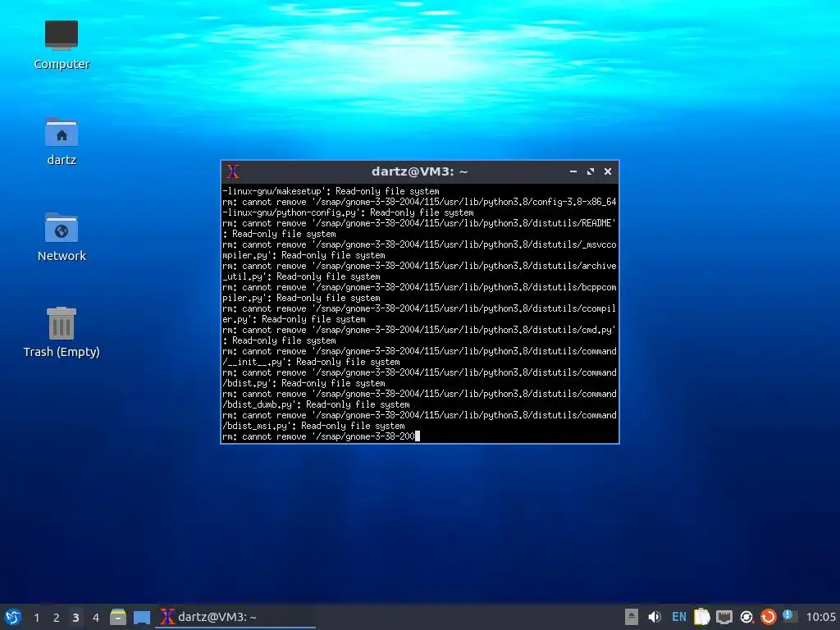This screenshot has height=630, width=840.
Task: Click the 'bdist_msi.py' terminal line
Action: [313, 426]
